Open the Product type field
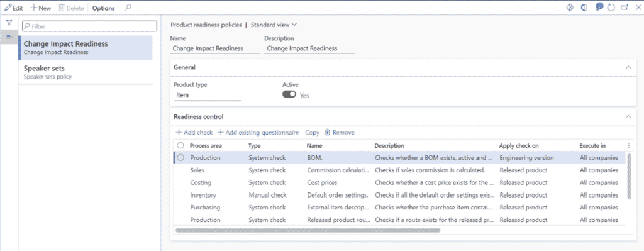The image size is (644, 251). tap(207, 95)
